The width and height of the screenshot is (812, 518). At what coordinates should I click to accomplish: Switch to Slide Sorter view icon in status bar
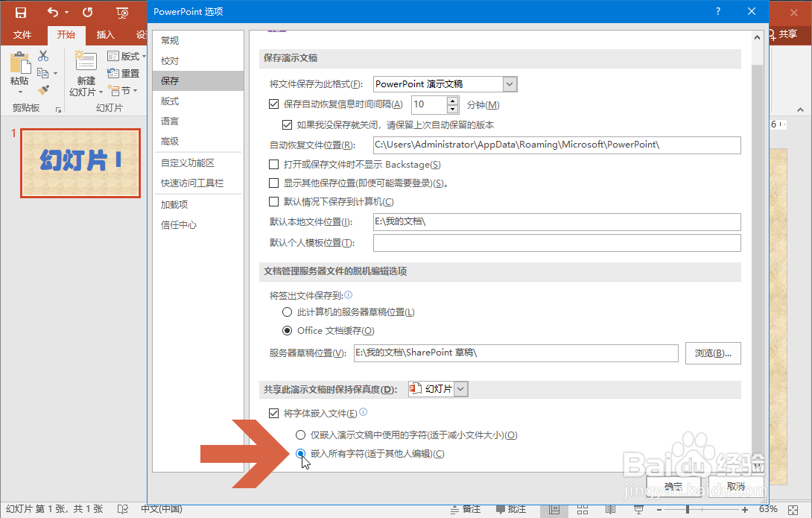point(583,510)
